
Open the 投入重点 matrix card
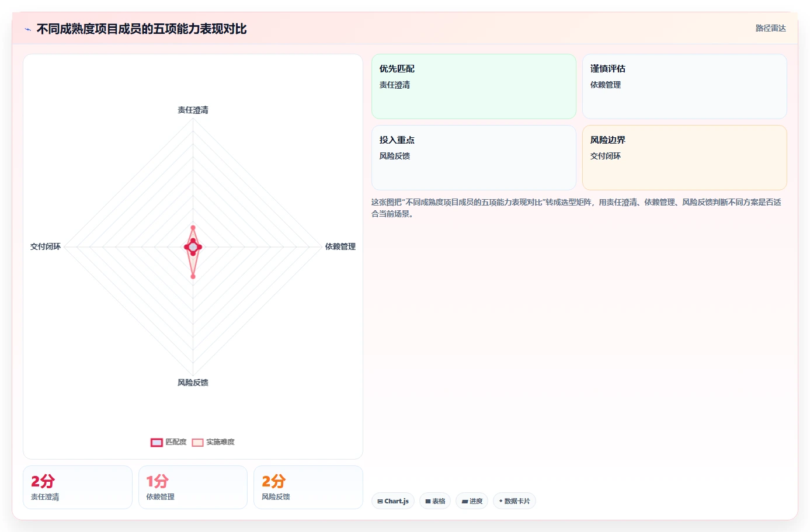pyautogui.click(x=474, y=158)
